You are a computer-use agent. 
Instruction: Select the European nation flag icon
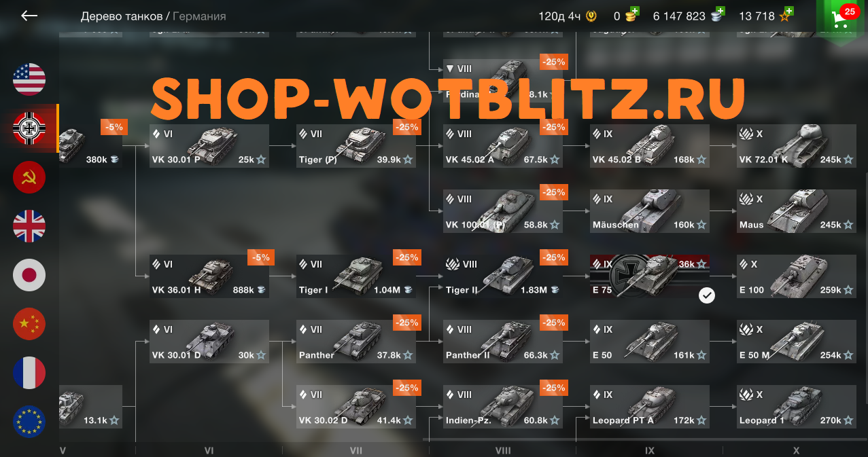pyautogui.click(x=29, y=422)
